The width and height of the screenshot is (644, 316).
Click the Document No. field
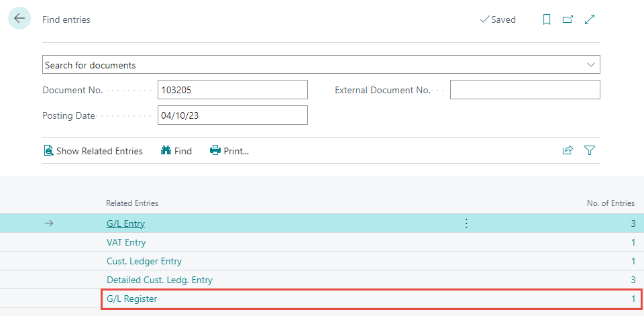[x=233, y=90]
